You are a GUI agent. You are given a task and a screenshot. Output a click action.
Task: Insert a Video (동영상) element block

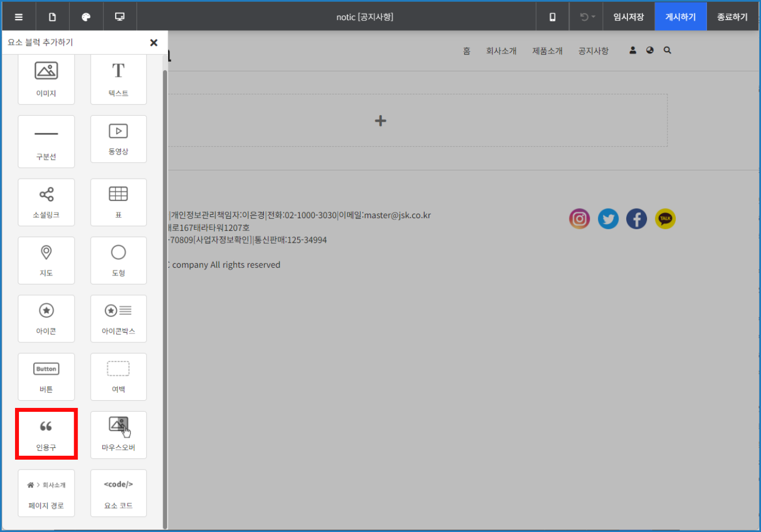119,139
